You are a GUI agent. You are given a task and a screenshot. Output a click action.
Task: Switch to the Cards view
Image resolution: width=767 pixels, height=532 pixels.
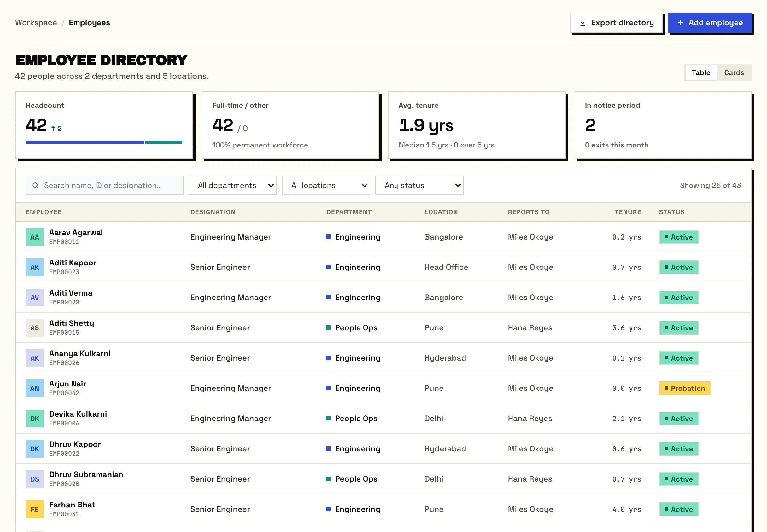pyautogui.click(x=735, y=73)
